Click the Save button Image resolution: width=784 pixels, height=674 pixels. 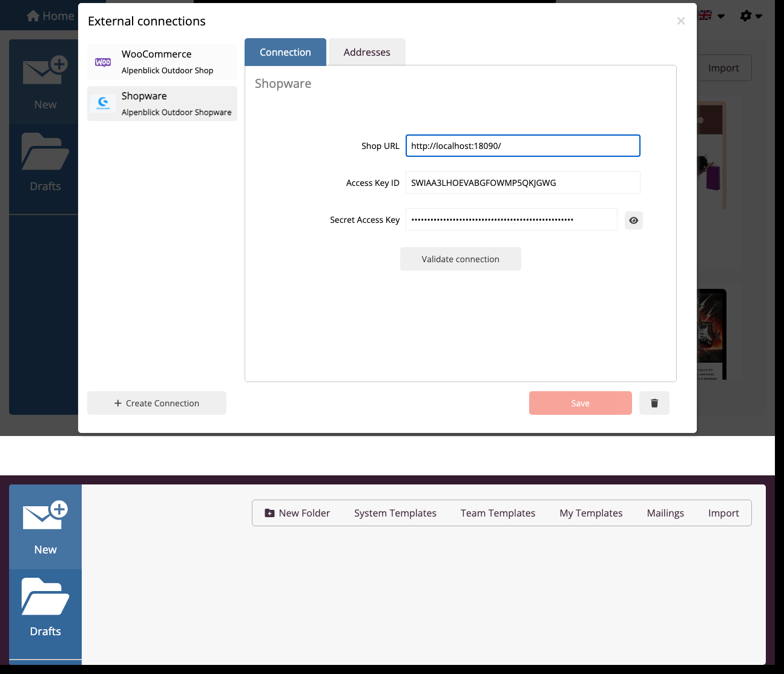(581, 403)
